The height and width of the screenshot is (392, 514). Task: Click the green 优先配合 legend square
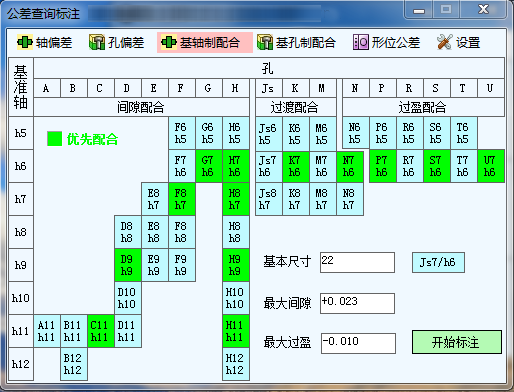(x=55, y=139)
